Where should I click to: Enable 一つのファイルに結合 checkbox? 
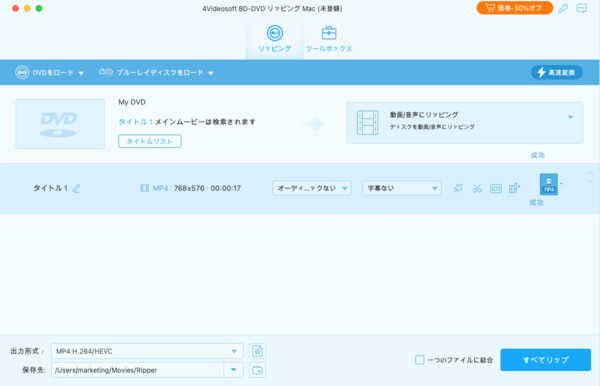tap(420, 360)
